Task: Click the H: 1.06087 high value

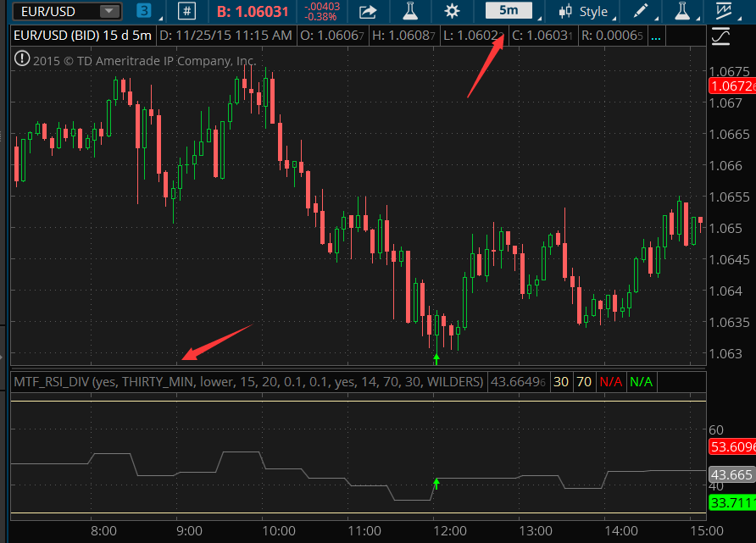Action: [x=403, y=36]
